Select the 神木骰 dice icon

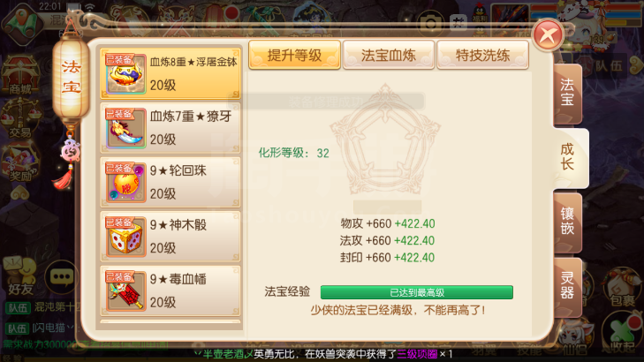click(x=125, y=237)
